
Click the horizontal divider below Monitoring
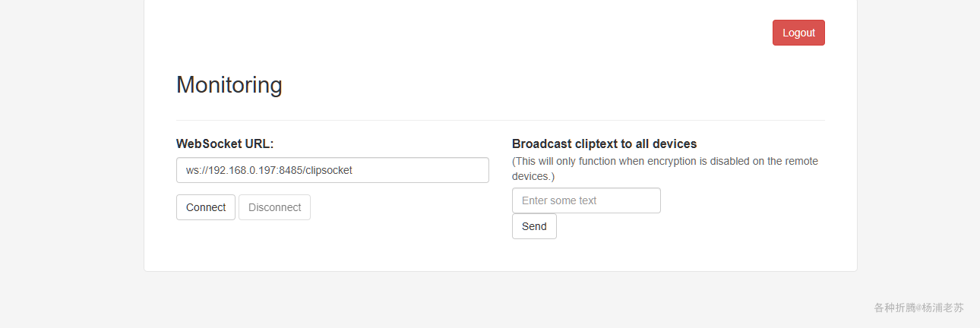pyautogui.click(x=501, y=120)
